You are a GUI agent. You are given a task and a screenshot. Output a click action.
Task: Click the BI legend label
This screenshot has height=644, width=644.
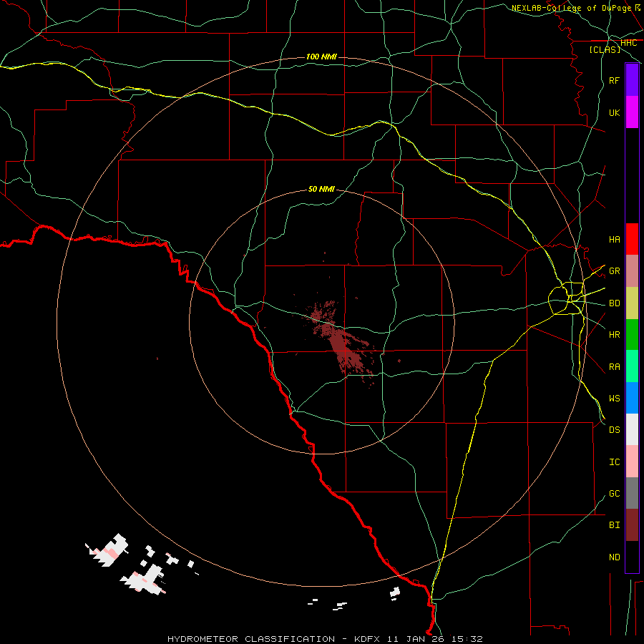tap(615, 525)
